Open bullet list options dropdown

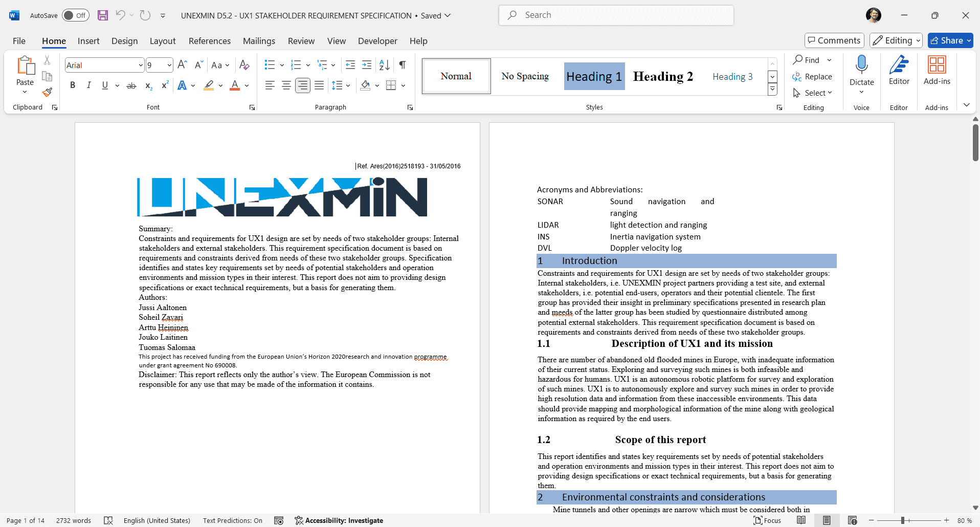(282, 65)
